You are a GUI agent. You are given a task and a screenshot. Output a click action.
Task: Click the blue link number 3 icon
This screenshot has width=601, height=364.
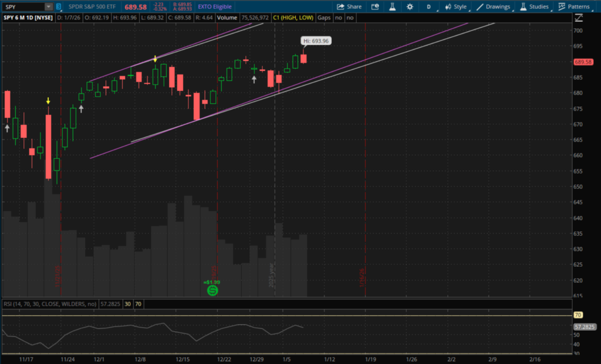pyautogui.click(x=59, y=7)
